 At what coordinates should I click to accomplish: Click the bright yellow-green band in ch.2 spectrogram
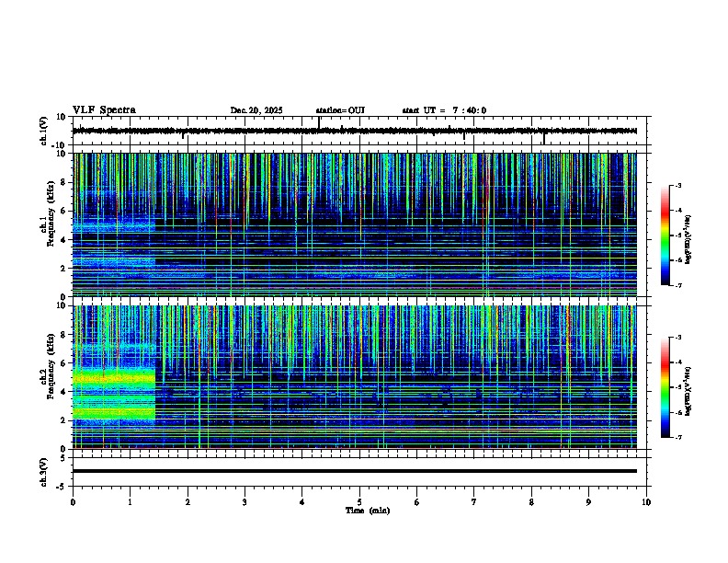tap(114, 377)
